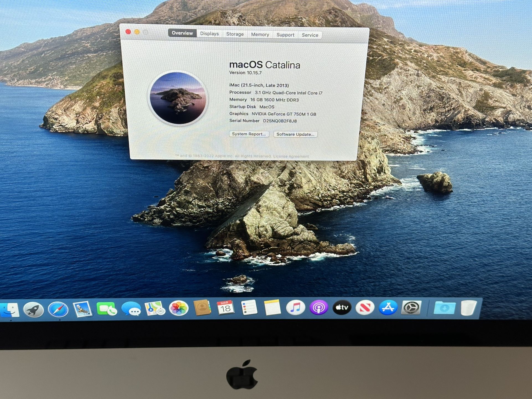Minimize About This Mac with yellow button

tap(137, 32)
